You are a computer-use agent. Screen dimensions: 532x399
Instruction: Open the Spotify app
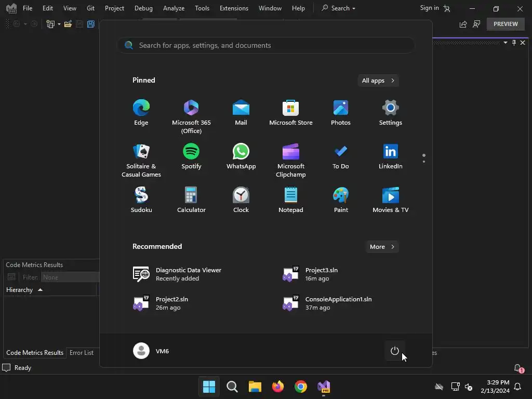[x=191, y=156]
